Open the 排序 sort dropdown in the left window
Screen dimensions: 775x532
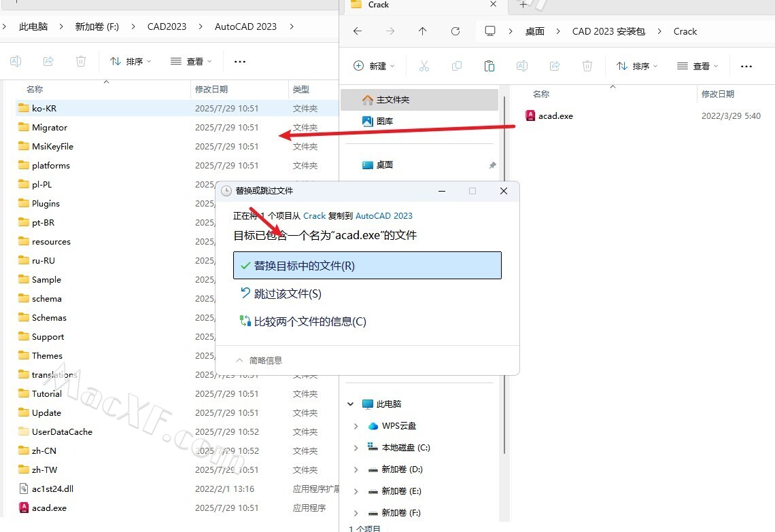tap(131, 61)
